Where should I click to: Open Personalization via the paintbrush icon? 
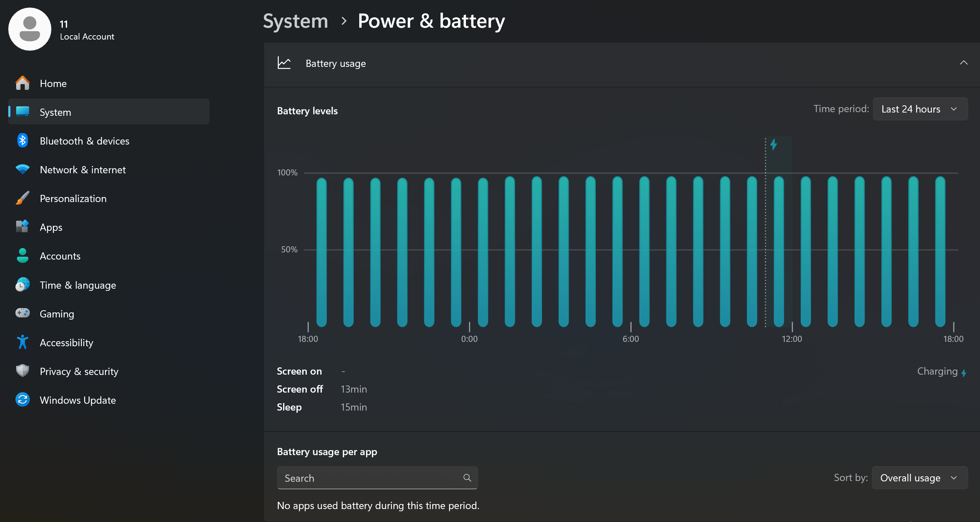pos(22,198)
